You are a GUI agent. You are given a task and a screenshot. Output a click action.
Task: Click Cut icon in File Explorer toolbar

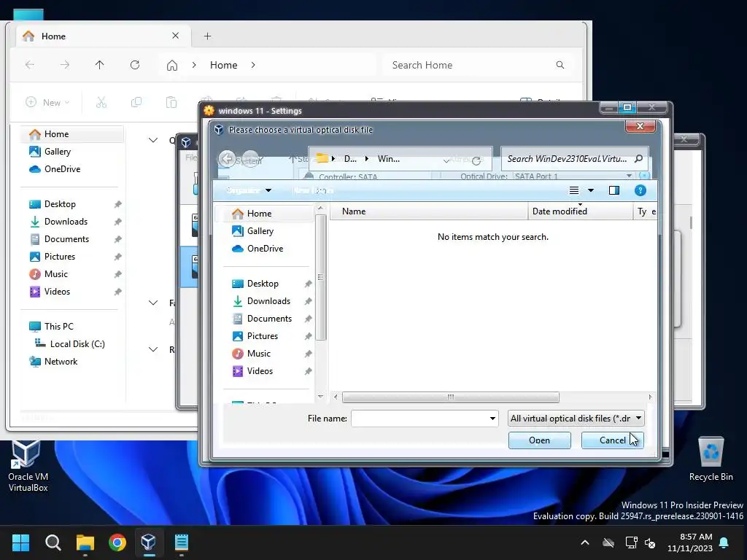(x=101, y=102)
